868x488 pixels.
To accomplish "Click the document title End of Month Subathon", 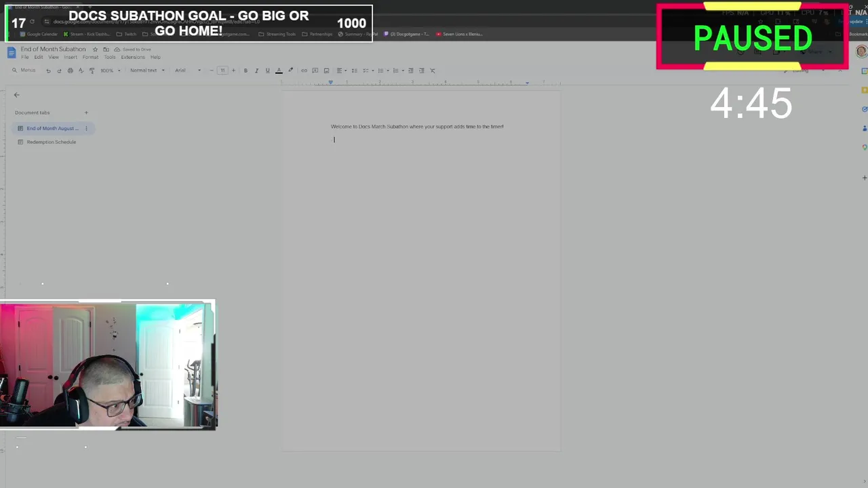I will pos(53,49).
